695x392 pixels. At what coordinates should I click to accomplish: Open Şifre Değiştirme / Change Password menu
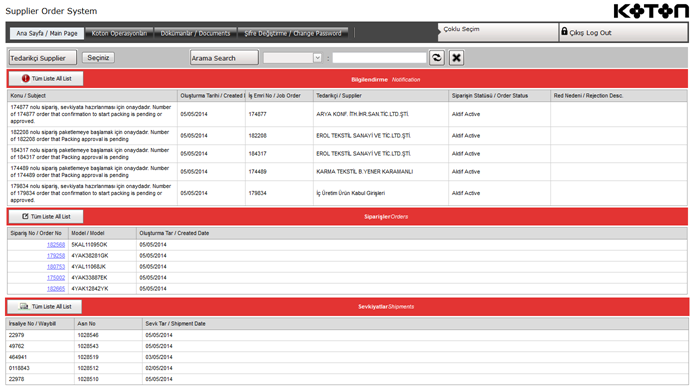[293, 33]
